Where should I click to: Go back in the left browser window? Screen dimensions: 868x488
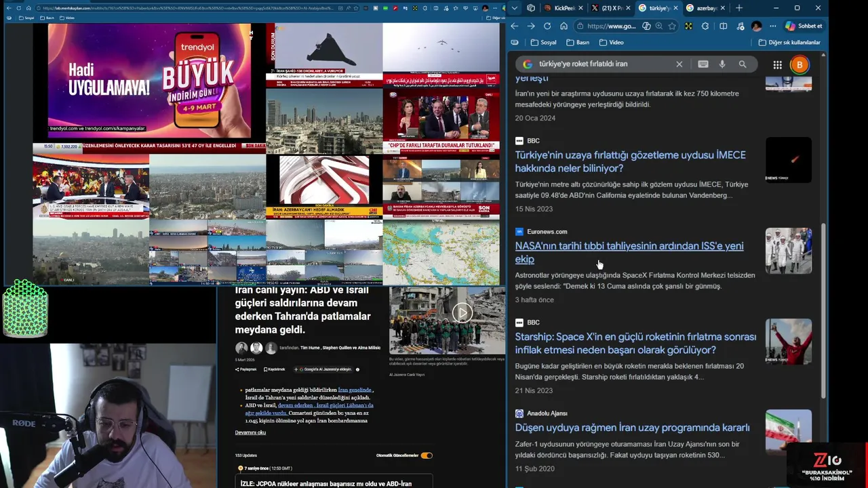point(9,8)
